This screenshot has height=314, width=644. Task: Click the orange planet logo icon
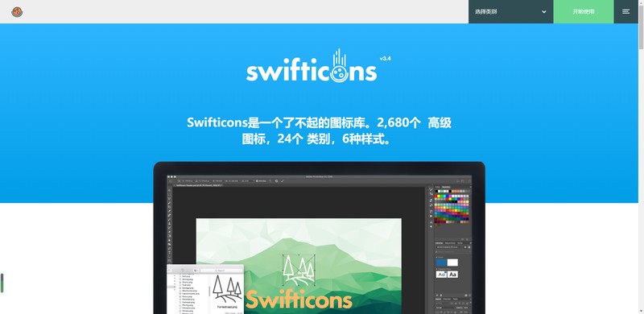(x=17, y=12)
